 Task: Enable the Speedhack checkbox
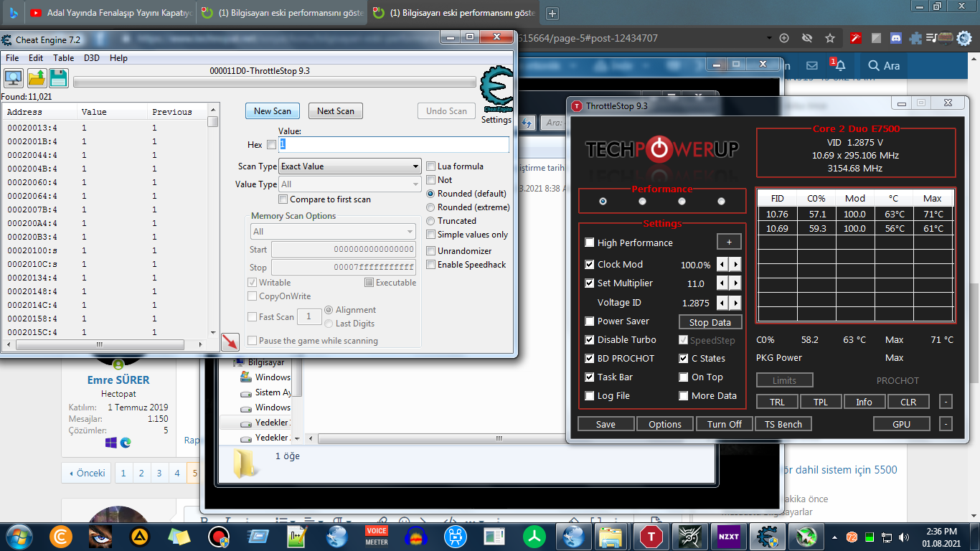click(x=431, y=265)
